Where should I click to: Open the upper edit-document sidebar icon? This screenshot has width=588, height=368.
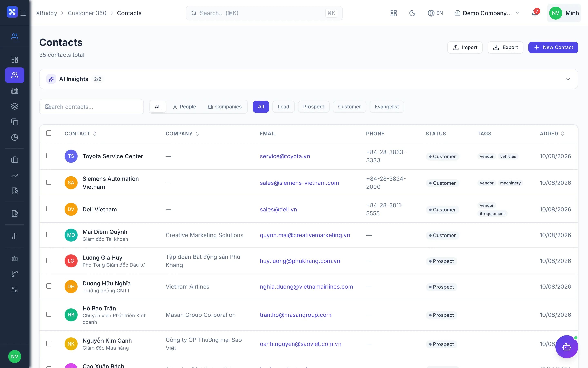(x=14, y=191)
